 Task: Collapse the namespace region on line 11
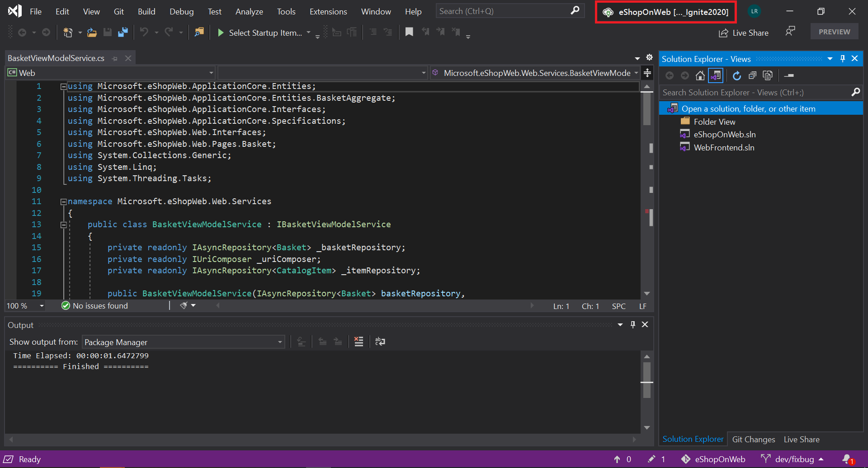coord(64,201)
